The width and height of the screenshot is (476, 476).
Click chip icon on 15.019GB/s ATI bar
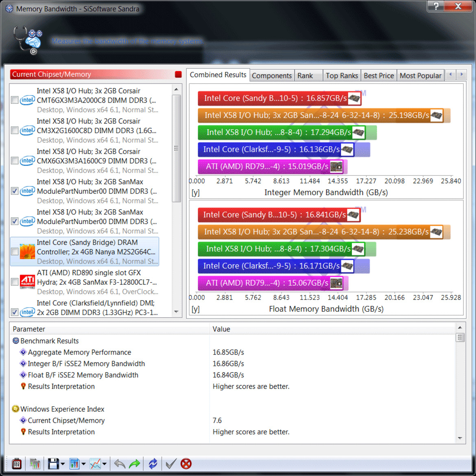click(336, 166)
